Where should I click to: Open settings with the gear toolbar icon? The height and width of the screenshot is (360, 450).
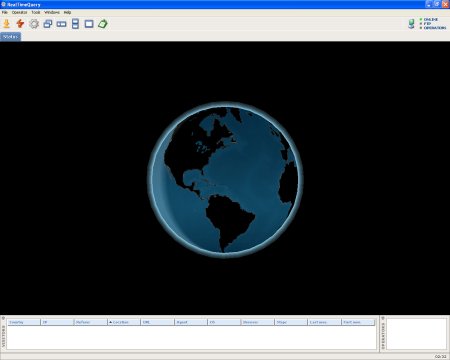click(x=34, y=24)
